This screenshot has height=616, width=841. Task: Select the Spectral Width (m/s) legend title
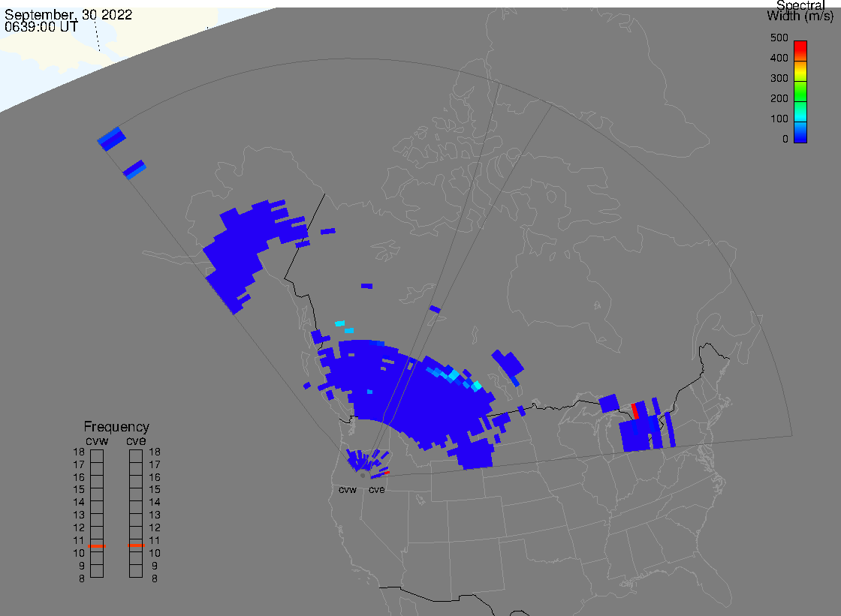800,11
